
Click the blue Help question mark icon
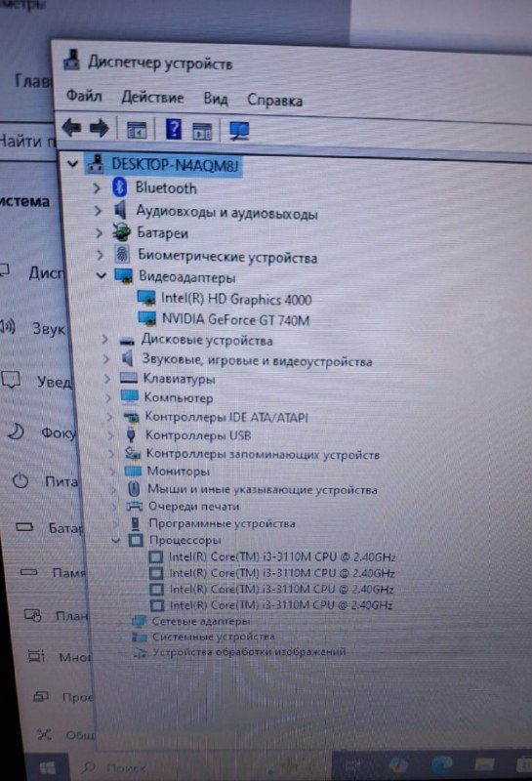point(173,129)
